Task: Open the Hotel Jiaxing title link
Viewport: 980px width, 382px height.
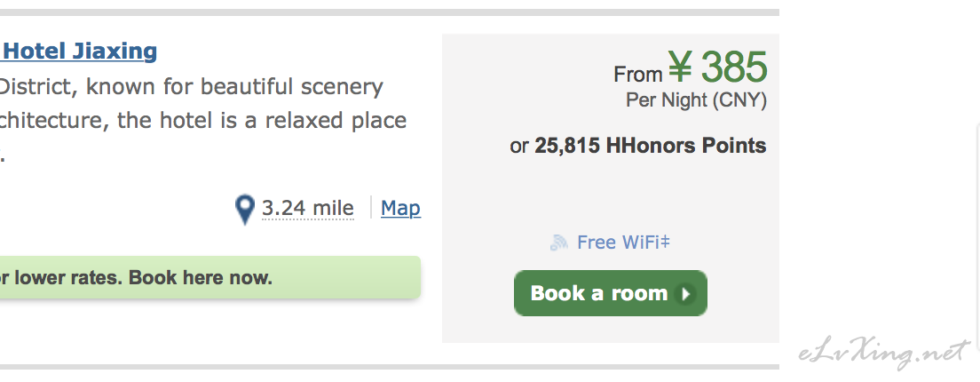Action: 78,51
